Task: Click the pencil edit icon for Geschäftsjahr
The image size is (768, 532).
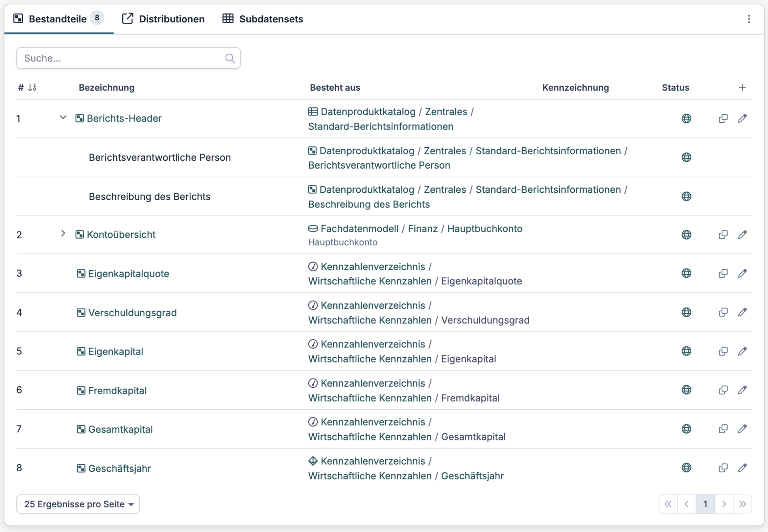Action: 742,468
